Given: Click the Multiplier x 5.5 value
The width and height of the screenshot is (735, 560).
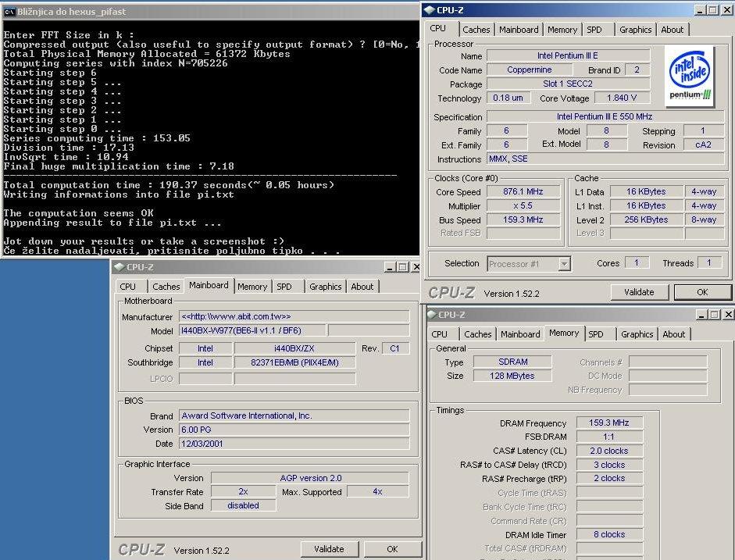Looking at the screenshot, I should tap(523, 205).
